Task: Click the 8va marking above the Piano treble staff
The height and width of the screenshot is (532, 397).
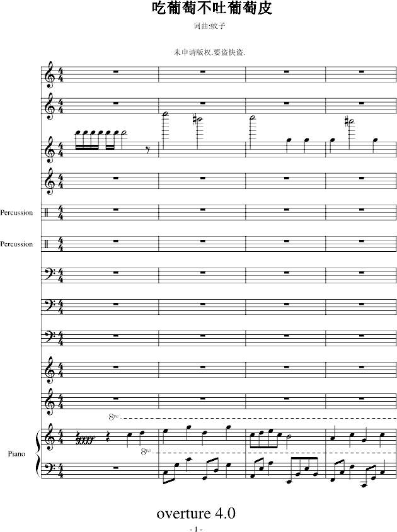Action: pyautogui.click(x=113, y=417)
